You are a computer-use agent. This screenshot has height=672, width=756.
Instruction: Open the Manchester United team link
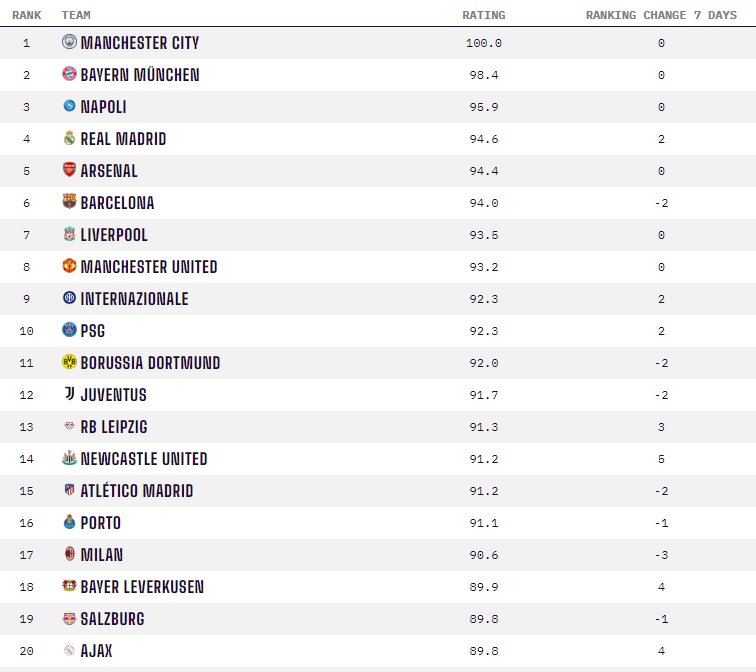point(148,267)
